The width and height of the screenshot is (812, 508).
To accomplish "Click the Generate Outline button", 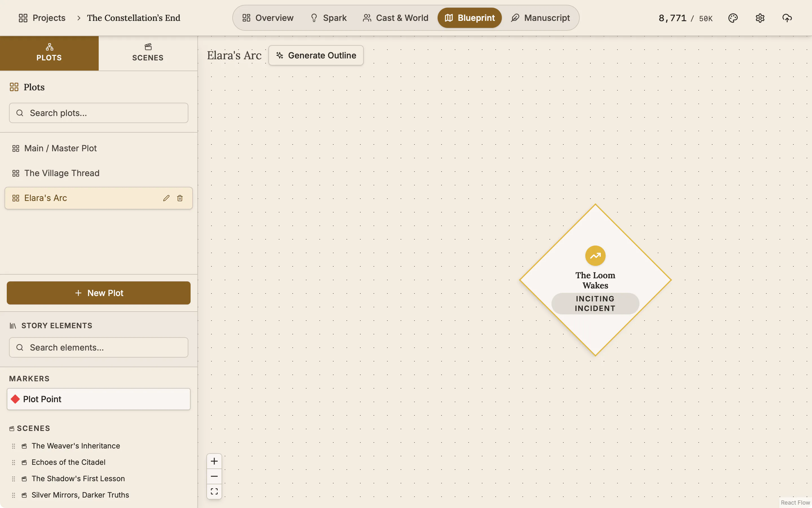I will (316, 55).
